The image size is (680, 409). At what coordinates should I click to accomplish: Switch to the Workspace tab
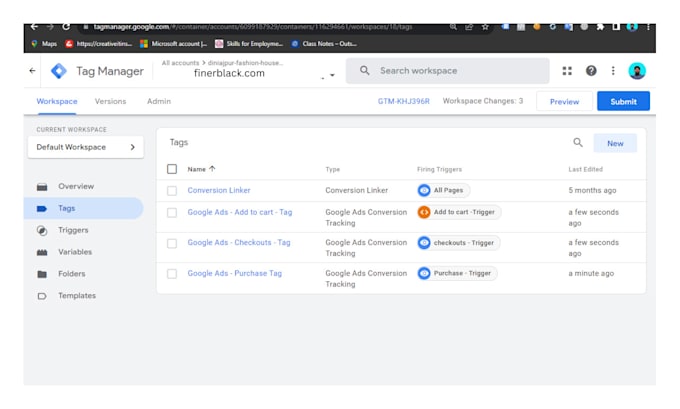coord(57,101)
